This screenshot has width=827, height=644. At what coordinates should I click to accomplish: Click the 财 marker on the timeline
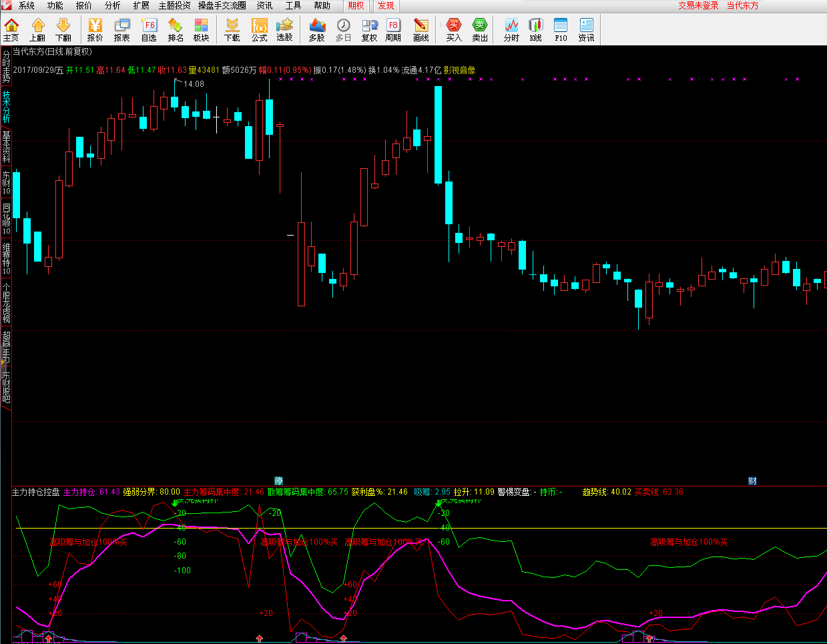(x=752, y=480)
